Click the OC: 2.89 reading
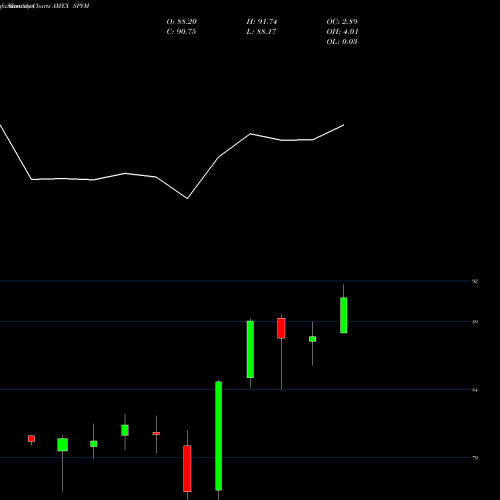The image size is (500, 500). point(342,22)
